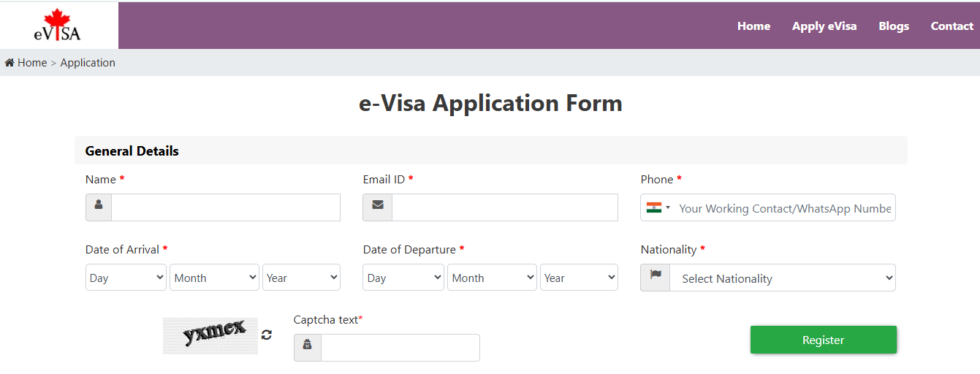
Task: Click the flag icon beside Nationality
Action: point(656,278)
